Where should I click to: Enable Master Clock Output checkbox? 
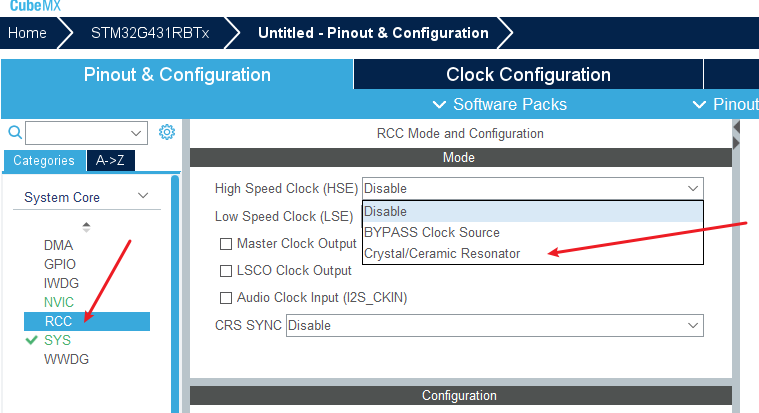point(226,244)
